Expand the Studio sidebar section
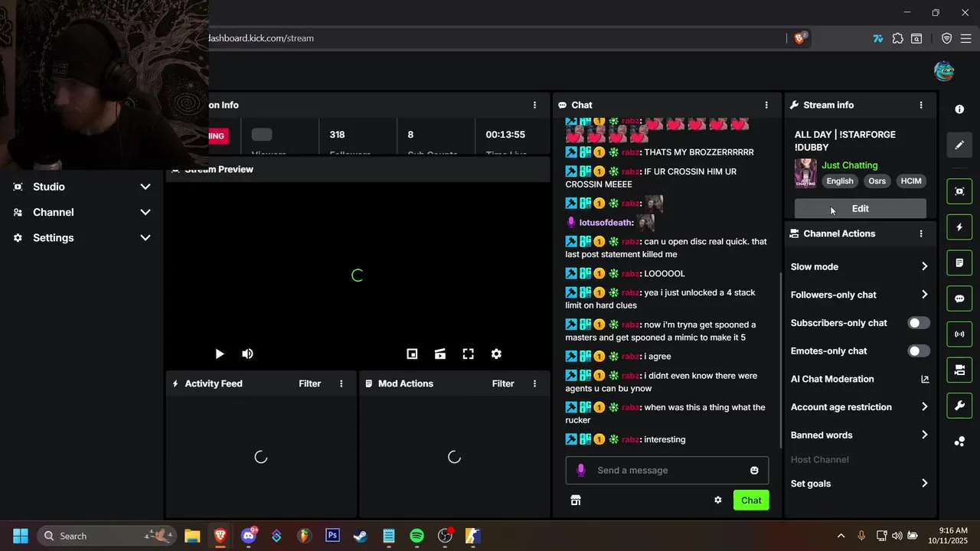This screenshot has height=551, width=980. tap(82, 187)
